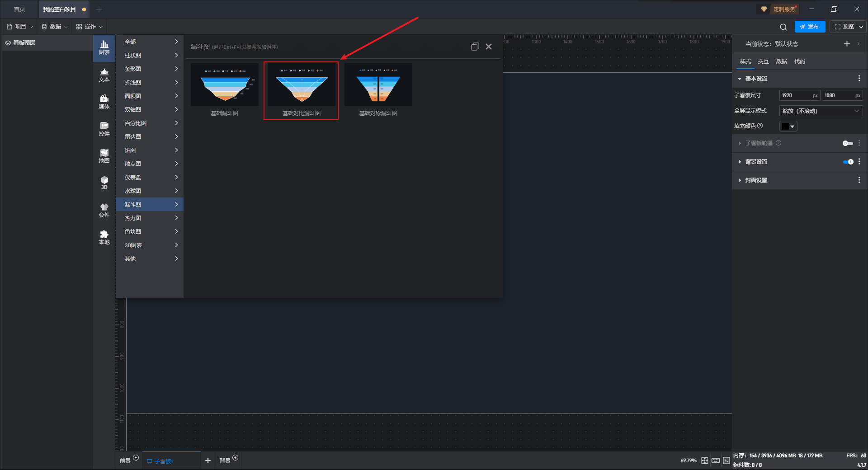
Task: Select 折线图 chart category
Action: click(150, 82)
